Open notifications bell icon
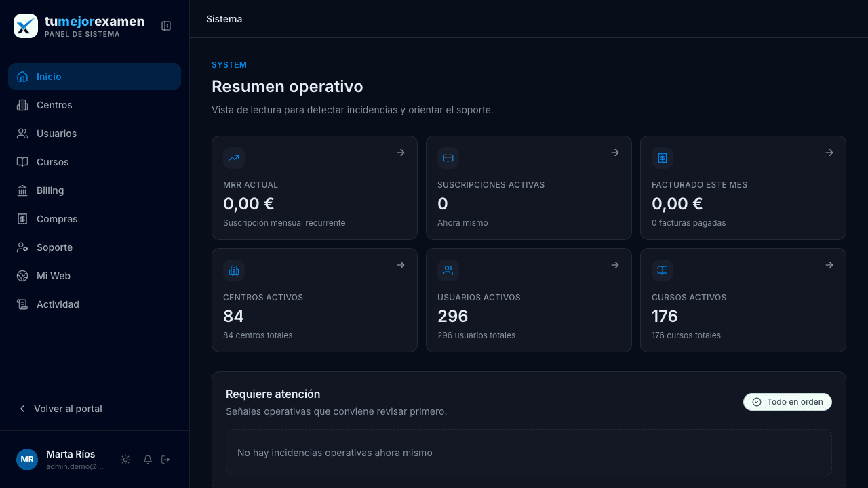The image size is (868, 488). [x=148, y=460]
